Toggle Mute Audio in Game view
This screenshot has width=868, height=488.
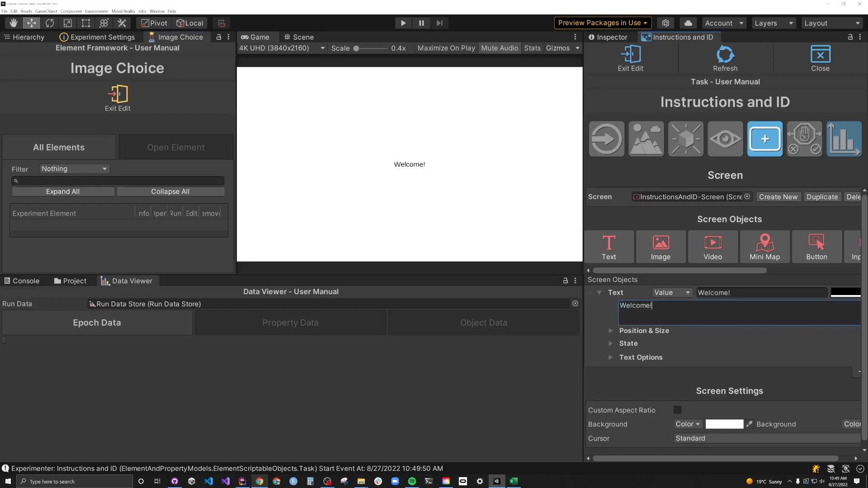pyautogui.click(x=499, y=48)
